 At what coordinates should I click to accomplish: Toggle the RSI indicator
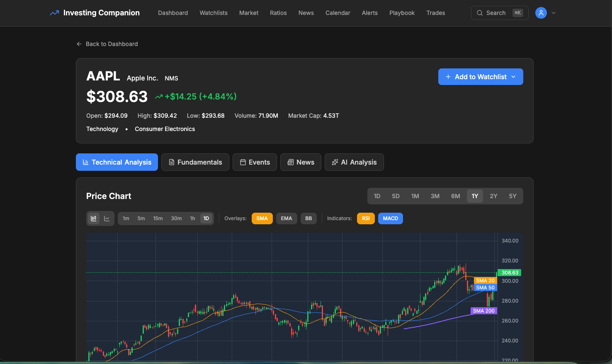[366, 218]
